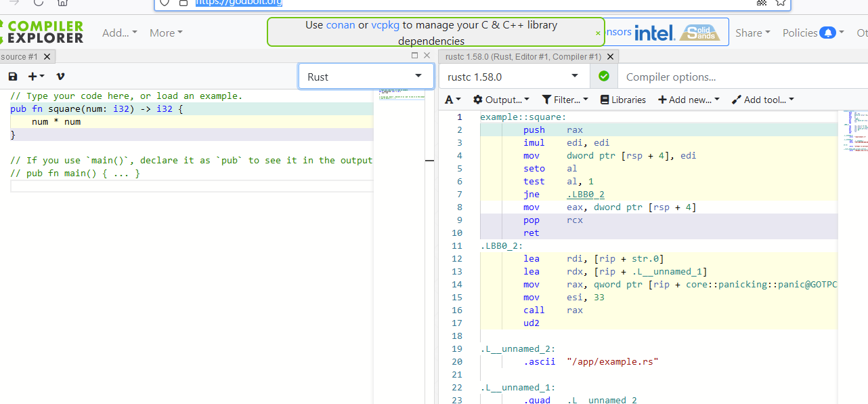Viewport: 868px width, 404px height.
Task: Click the Solid Sands sponsor logo
Action: [699, 33]
